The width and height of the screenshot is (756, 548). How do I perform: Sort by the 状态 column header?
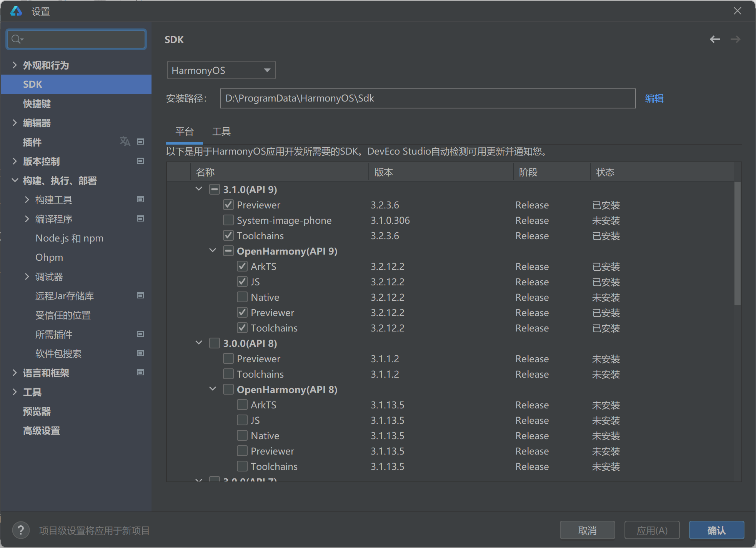pyautogui.click(x=661, y=172)
